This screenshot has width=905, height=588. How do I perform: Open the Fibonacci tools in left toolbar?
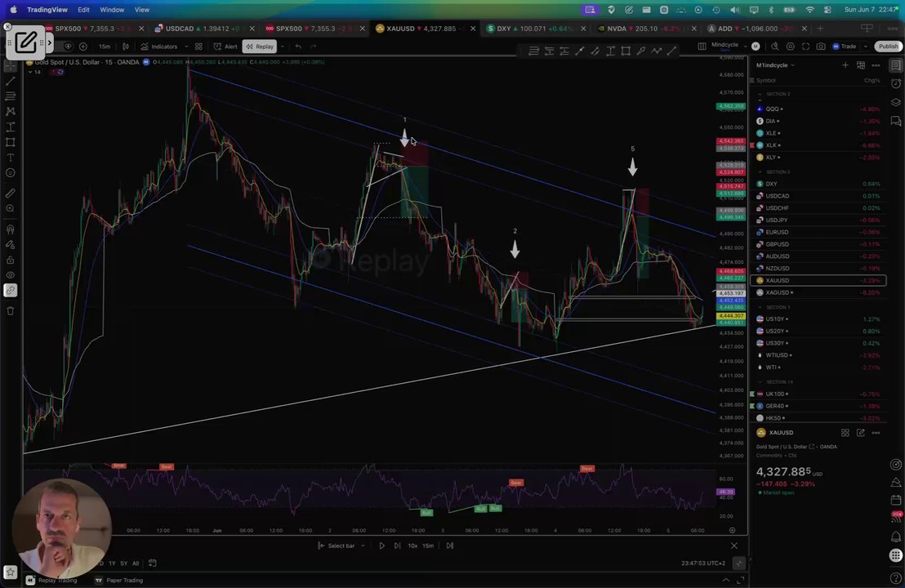11,96
